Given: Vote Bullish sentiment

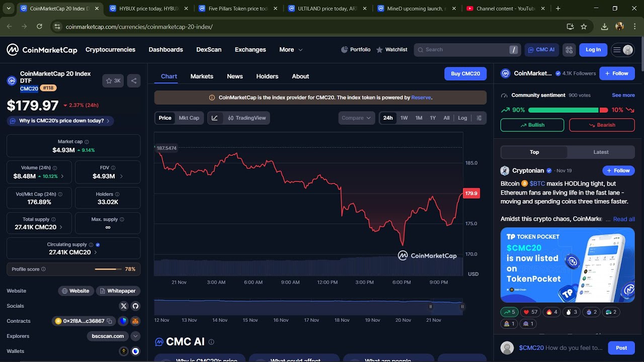Looking at the screenshot, I should pyautogui.click(x=532, y=125).
